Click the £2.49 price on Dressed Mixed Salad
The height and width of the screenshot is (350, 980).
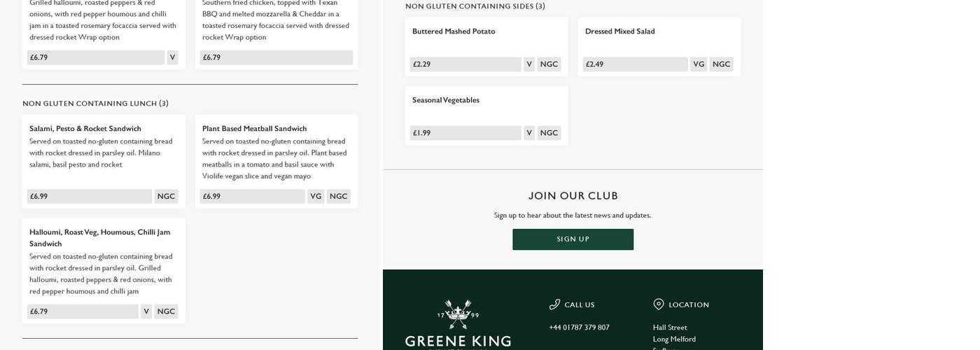pos(594,64)
